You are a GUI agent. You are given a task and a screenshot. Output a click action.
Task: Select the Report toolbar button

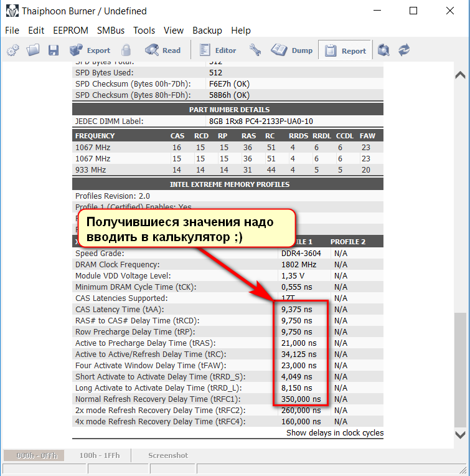345,50
